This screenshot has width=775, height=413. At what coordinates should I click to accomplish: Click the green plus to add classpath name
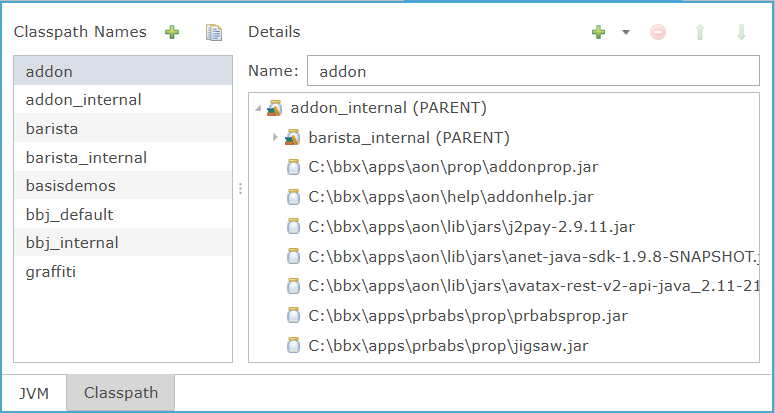(172, 32)
